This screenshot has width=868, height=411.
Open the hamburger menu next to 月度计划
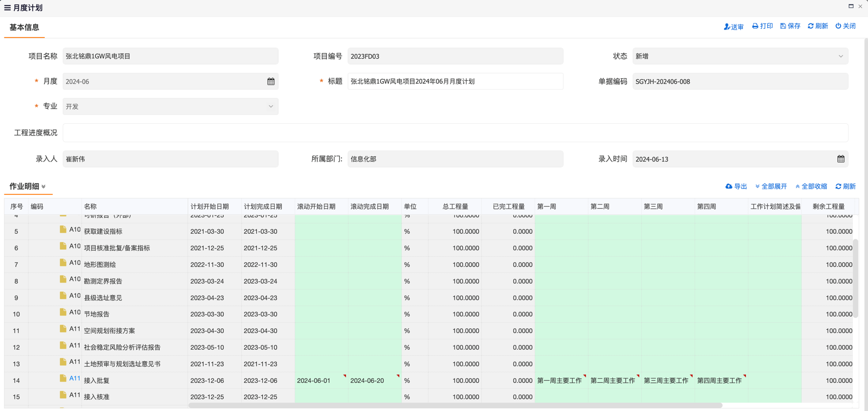(7, 8)
